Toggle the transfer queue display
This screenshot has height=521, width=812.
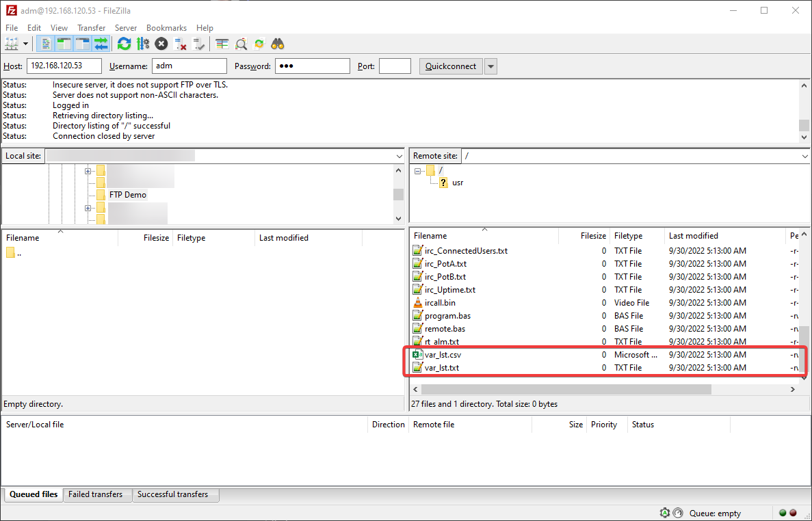[x=101, y=44]
